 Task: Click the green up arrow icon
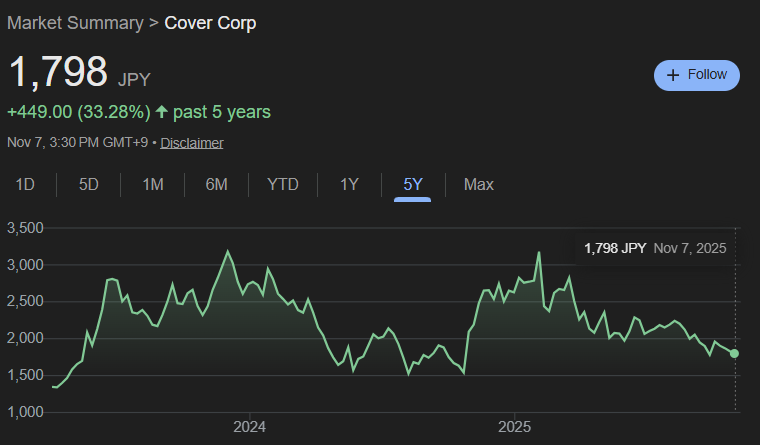[x=161, y=112]
